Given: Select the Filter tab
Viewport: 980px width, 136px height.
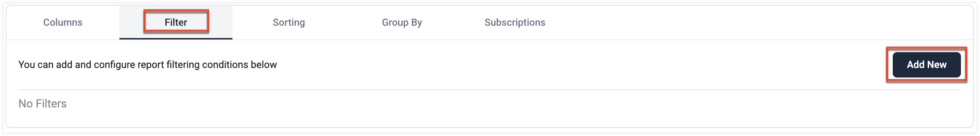Looking at the screenshot, I should (x=176, y=23).
